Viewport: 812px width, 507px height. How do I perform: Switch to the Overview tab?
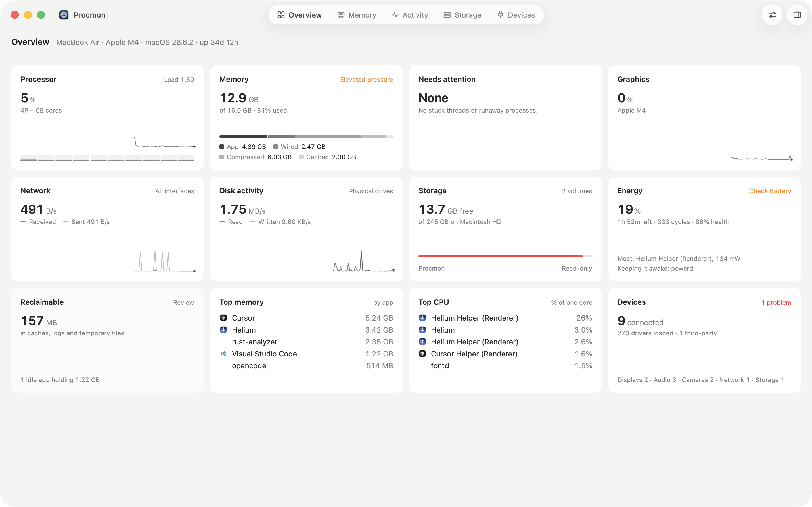pyautogui.click(x=299, y=15)
